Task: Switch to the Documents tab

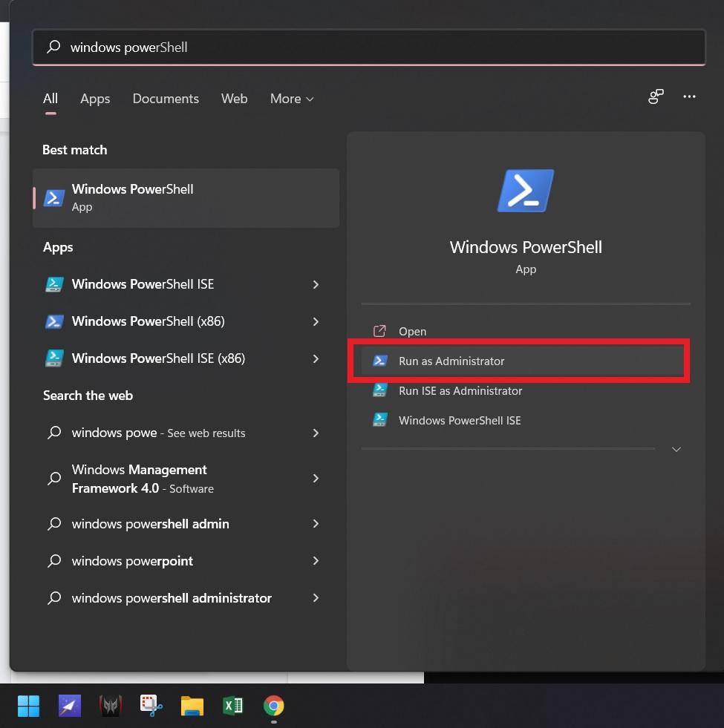Action: (166, 99)
